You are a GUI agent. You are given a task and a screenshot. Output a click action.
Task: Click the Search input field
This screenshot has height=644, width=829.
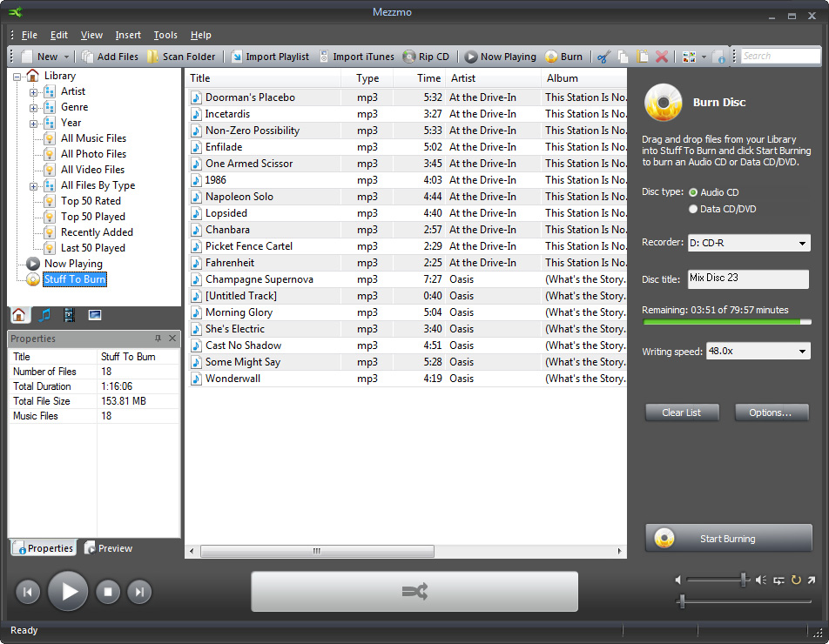point(780,56)
